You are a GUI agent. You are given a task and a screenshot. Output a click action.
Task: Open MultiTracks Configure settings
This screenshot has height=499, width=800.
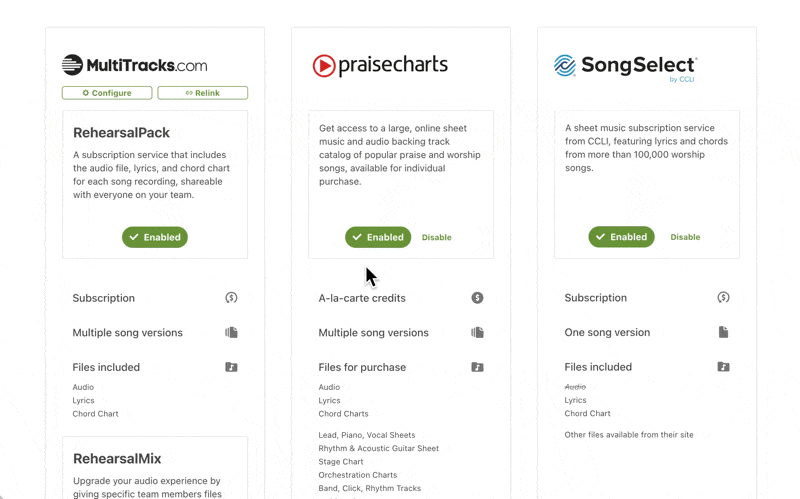[x=107, y=93]
